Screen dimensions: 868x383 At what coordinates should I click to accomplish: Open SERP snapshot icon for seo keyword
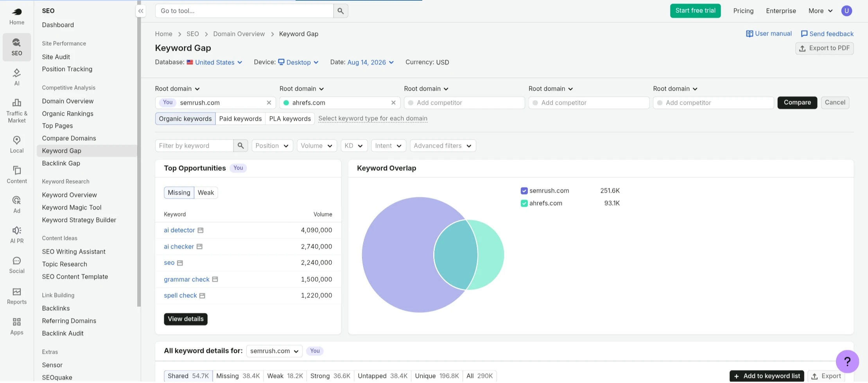click(180, 263)
